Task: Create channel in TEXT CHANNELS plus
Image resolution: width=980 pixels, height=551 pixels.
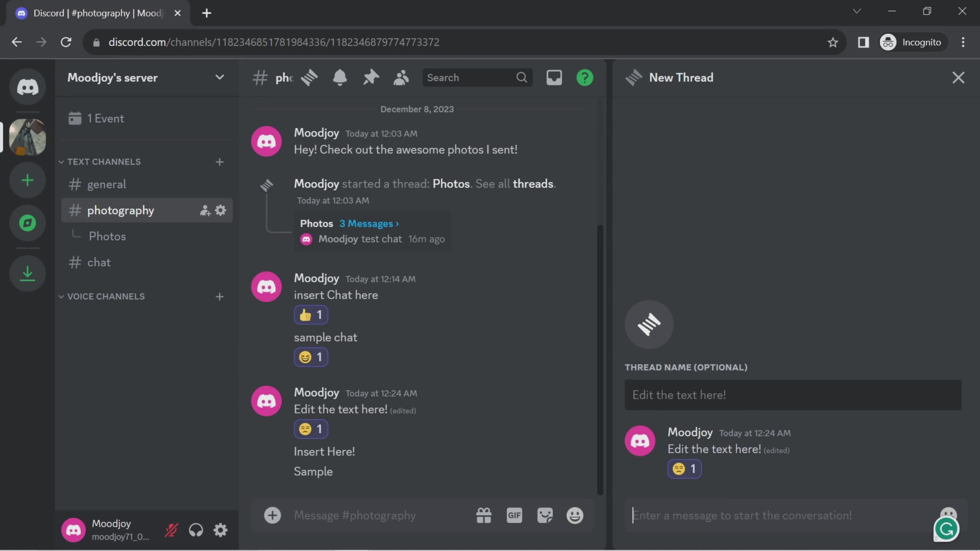Action: 219,162
